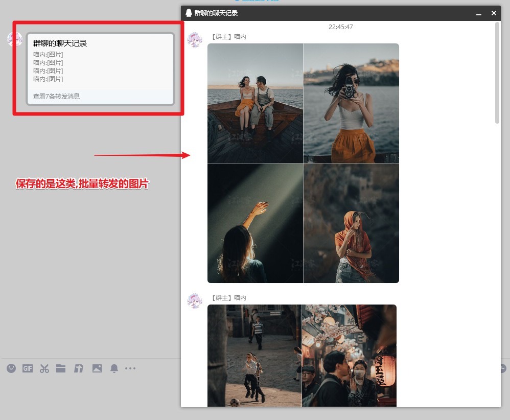
Task: View the hand-raised-in-light photo
Action: tap(254, 223)
